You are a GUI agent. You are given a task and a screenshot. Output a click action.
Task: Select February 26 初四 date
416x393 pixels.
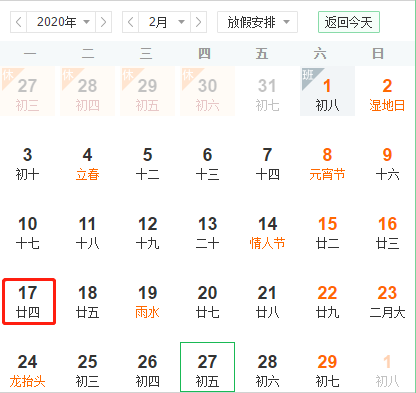click(147, 371)
